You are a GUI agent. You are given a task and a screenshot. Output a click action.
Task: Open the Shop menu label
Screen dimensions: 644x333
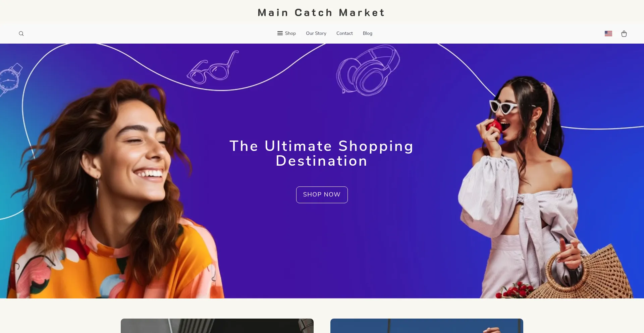pos(290,33)
